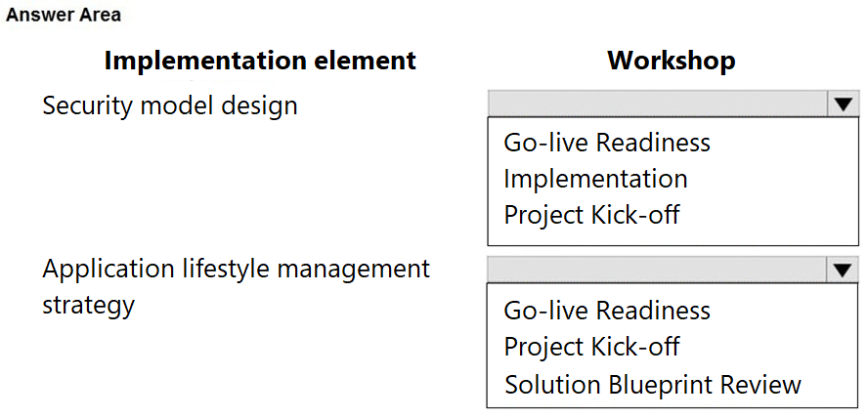Click the Answer Area title text

(x=64, y=15)
